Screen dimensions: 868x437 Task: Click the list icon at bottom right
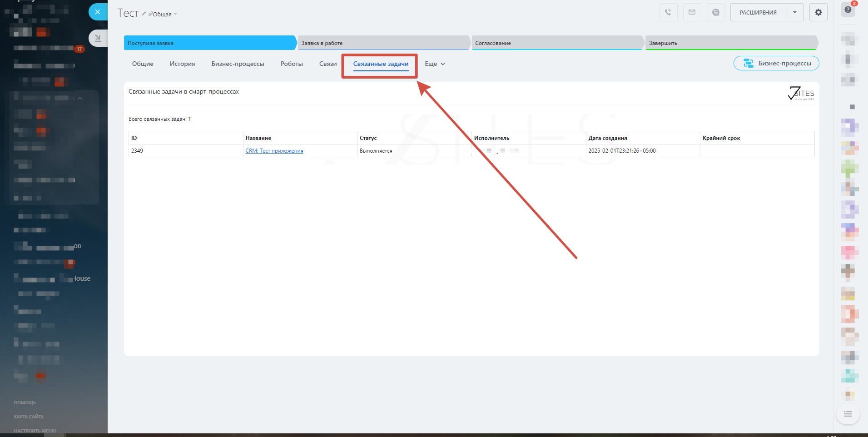pyautogui.click(x=848, y=414)
